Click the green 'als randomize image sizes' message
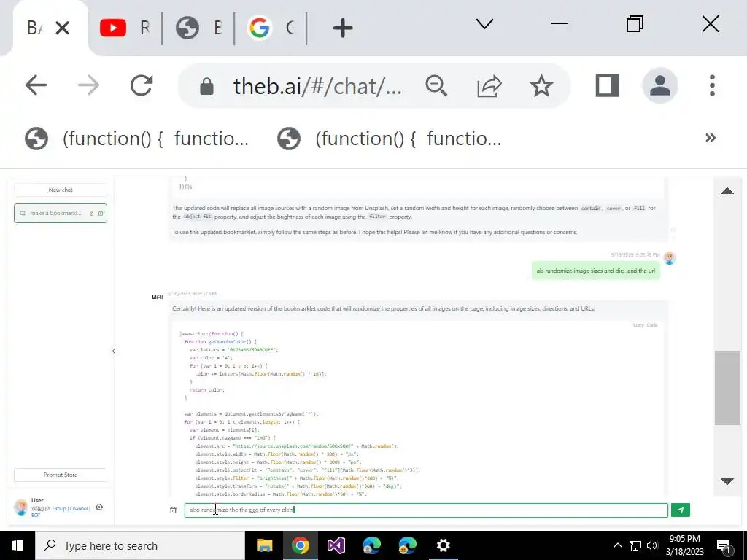 595,271
